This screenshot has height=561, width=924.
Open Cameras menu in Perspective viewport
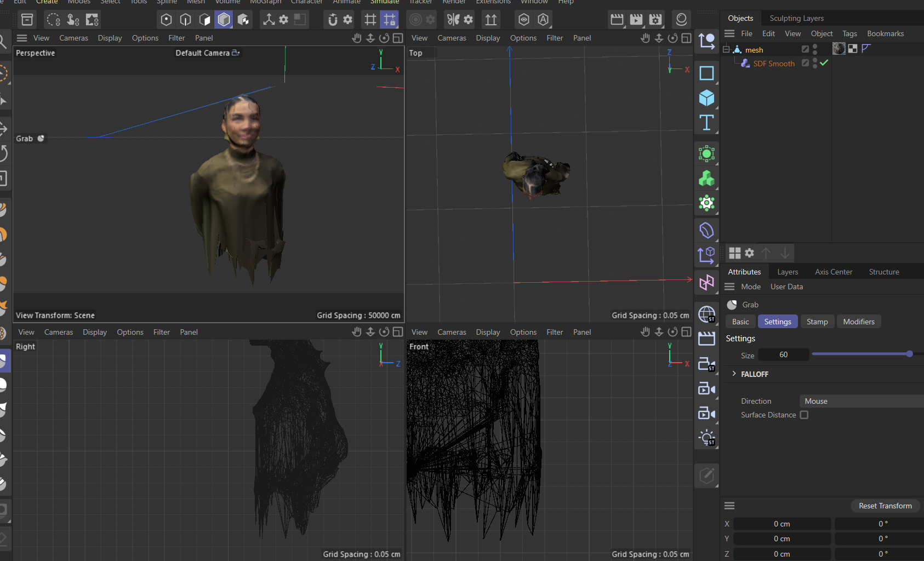73,38
